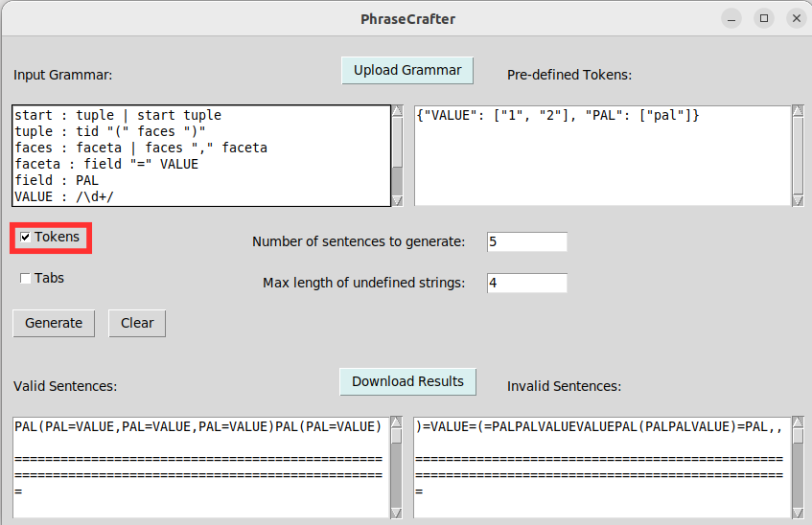
Task: Click inside the Input Grammar text box
Action: tap(201, 155)
